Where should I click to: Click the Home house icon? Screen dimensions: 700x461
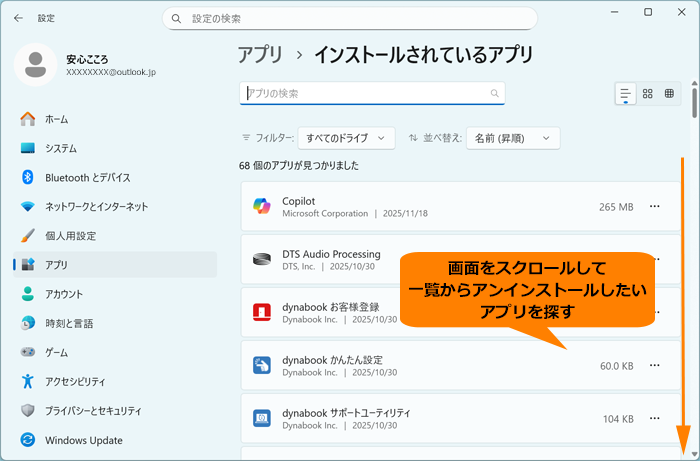point(28,119)
